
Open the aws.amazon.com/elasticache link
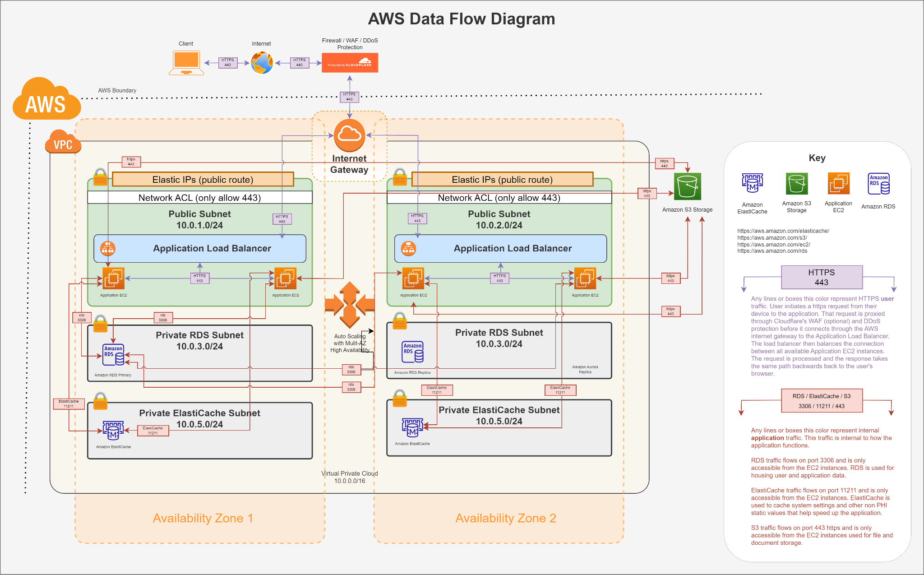783,231
